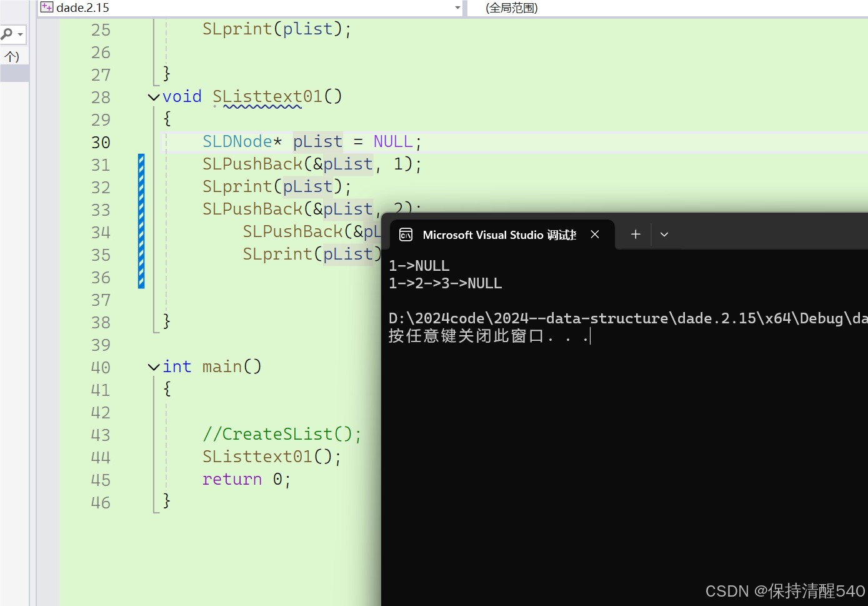Viewport: 868px width, 606px height.
Task: Click the search magnifier icon on left panel
Action: tap(7, 34)
